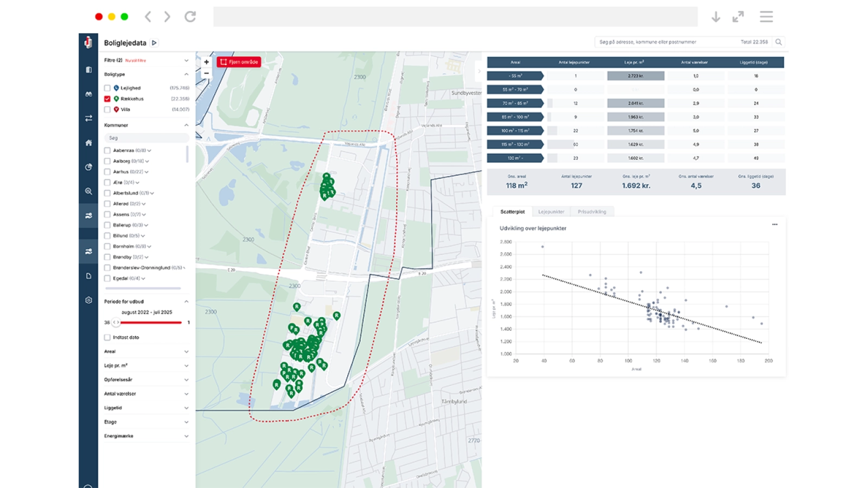Switch to the Lejepunkter tab

[551, 211]
